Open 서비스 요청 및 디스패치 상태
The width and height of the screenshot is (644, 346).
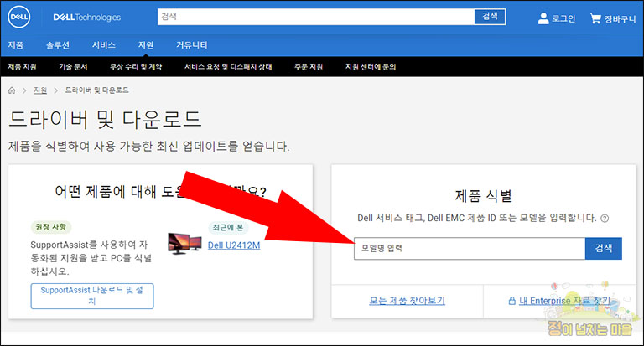228,67
